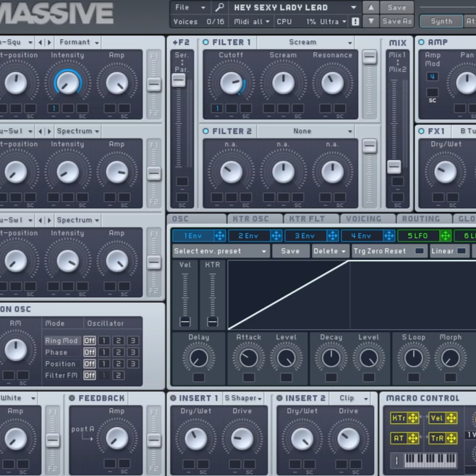Click the 5 LFO green drag handle

tap(445, 236)
